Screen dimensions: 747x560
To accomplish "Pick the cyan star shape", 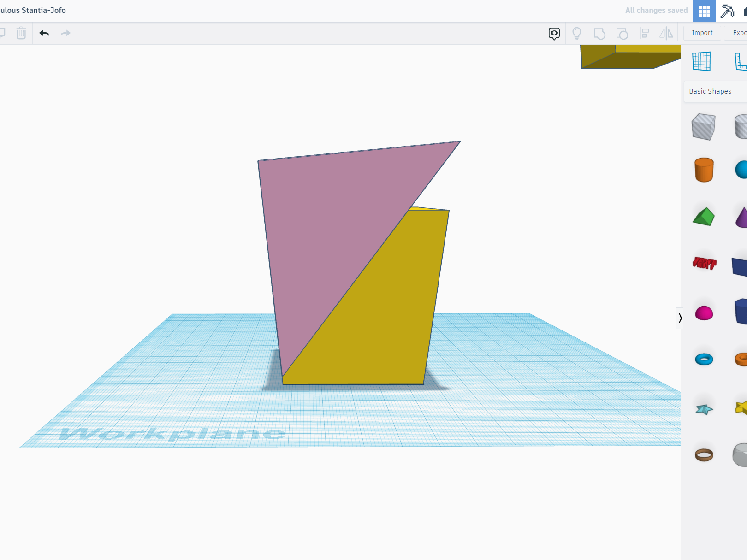I will pos(704,409).
